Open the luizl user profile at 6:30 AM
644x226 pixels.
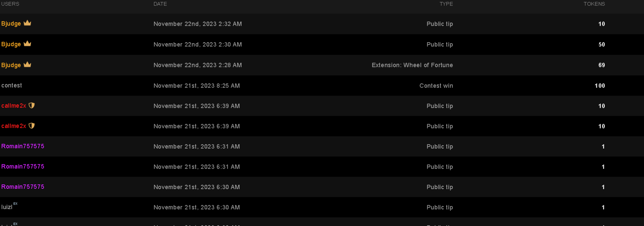[7, 207]
